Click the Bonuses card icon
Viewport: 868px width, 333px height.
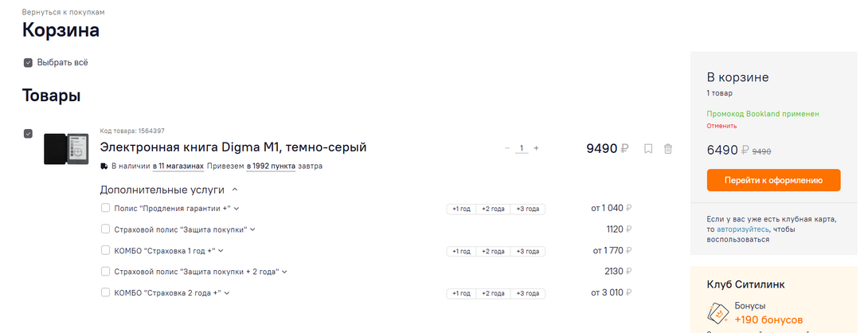click(x=718, y=313)
